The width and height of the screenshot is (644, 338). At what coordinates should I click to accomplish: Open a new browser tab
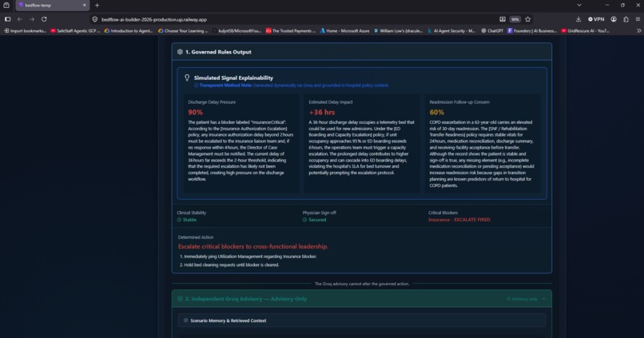pos(97,6)
